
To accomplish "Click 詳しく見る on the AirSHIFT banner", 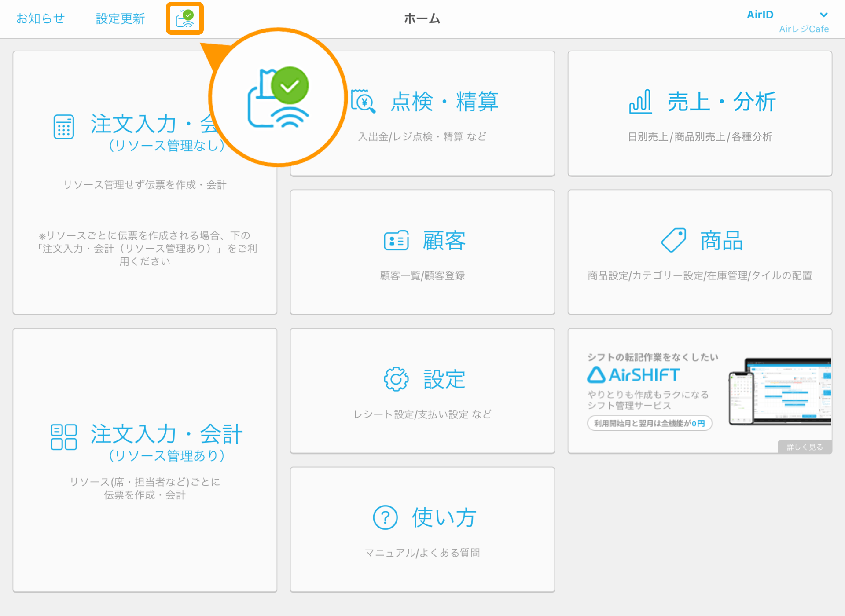I will coord(805,447).
